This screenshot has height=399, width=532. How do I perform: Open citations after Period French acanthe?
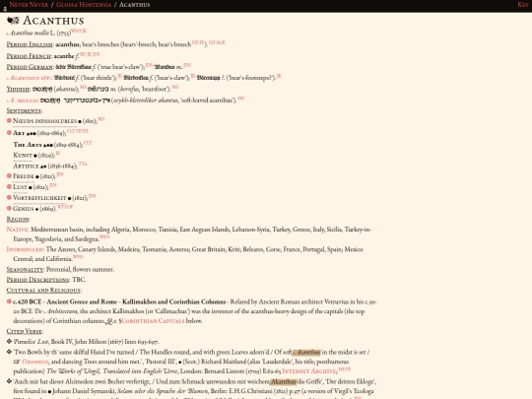tap(90, 54)
